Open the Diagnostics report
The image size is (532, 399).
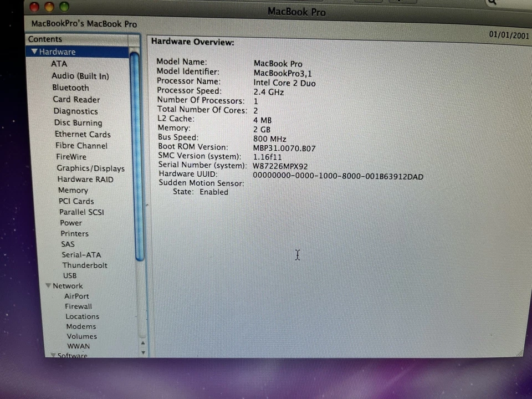coord(75,111)
